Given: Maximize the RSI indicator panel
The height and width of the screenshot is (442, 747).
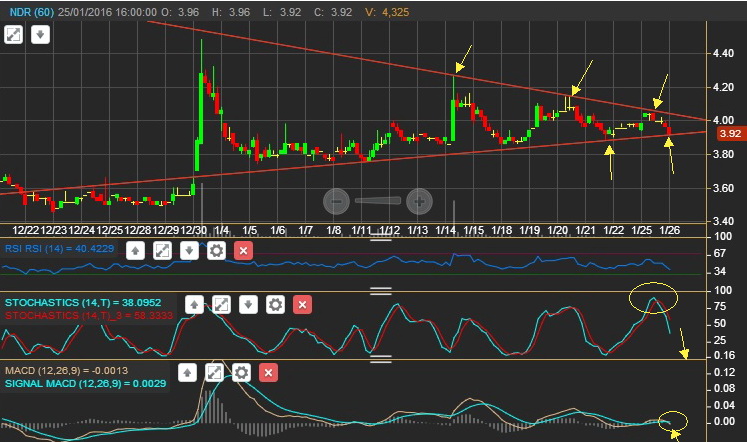Looking at the screenshot, I should pos(162,251).
